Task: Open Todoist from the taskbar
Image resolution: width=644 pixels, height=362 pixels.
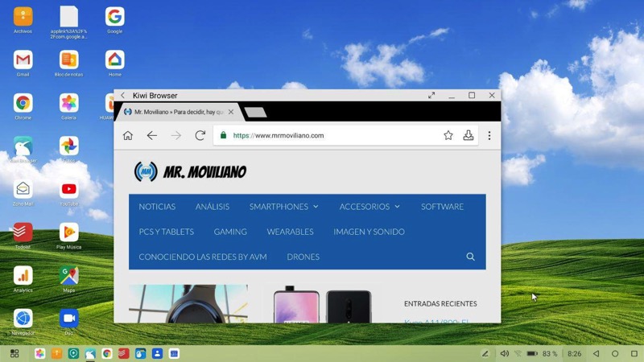Action: pos(124,353)
